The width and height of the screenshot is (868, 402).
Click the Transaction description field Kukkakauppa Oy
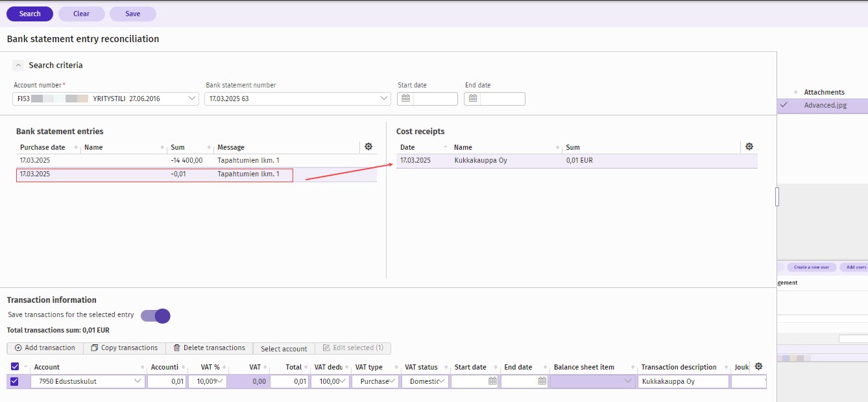683,381
